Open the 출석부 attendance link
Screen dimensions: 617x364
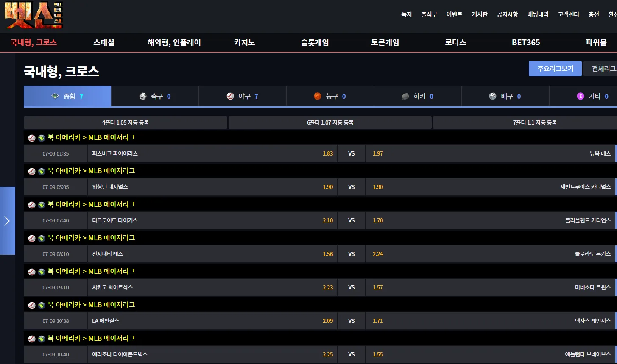[429, 14]
